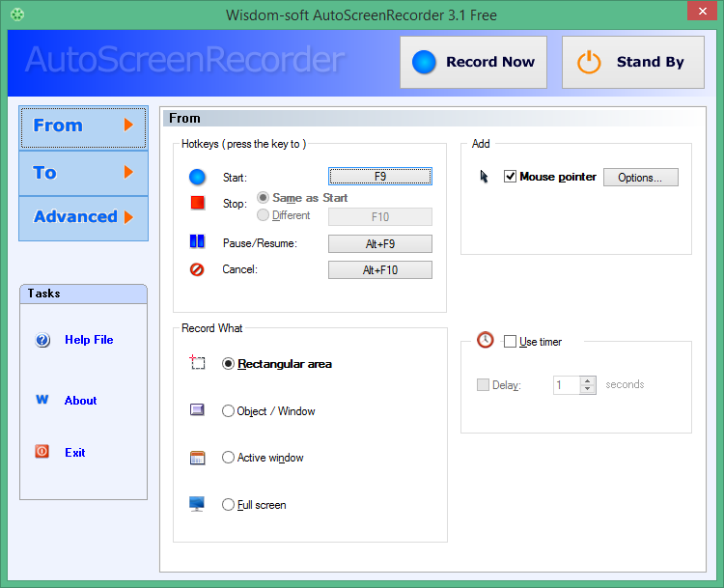Open the Help File link

click(x=89, y=340)
